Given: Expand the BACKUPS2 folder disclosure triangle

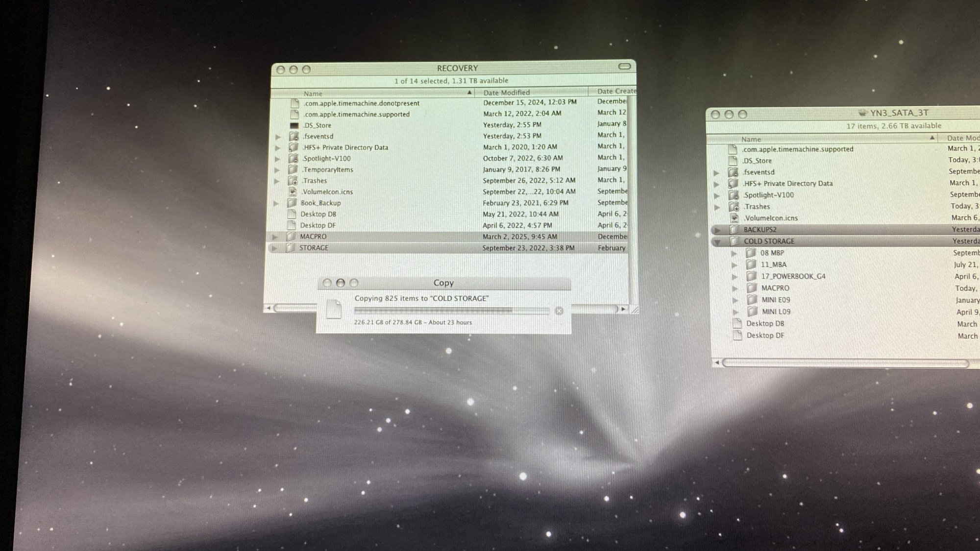Looking at the screenshot, I should pyautogui.click(x=717, y=230).
